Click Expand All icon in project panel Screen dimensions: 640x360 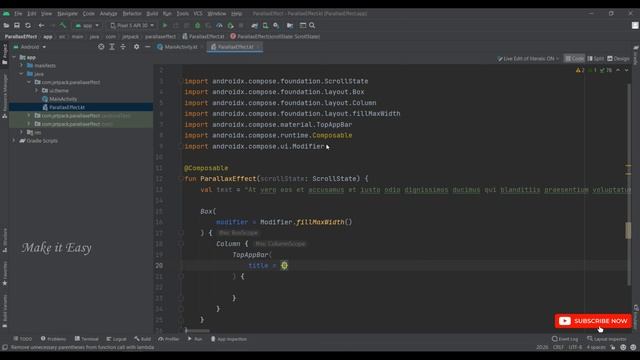(112, 47)
